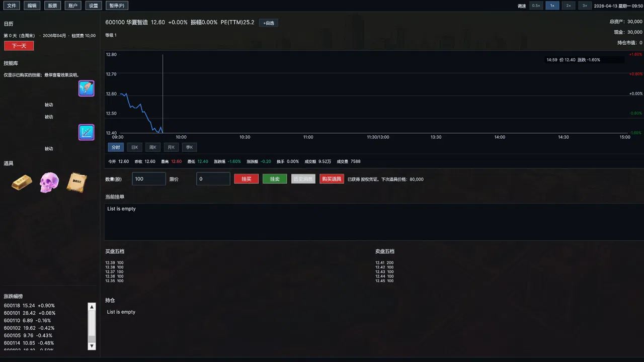644x362 pixels.
Task: Use the pink skull item
Action: coord(49,182)
